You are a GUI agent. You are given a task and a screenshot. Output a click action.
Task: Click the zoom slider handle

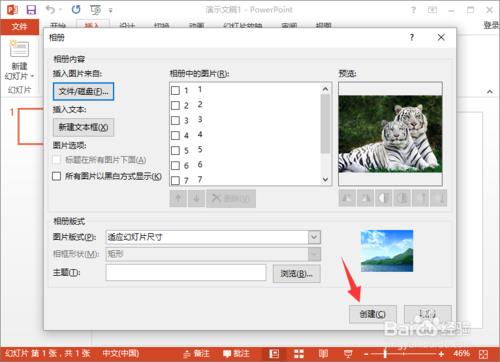coord(385,354)
